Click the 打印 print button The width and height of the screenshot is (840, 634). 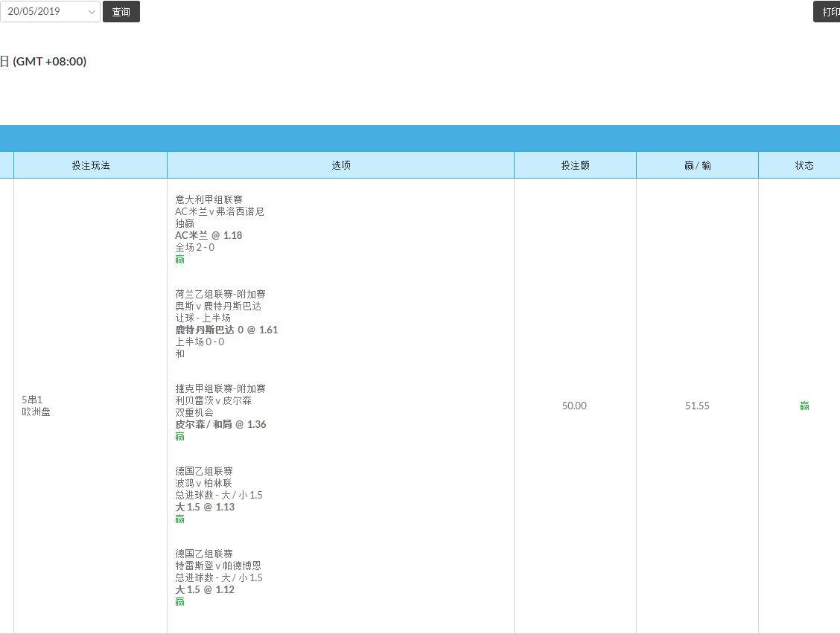(827, 12)
